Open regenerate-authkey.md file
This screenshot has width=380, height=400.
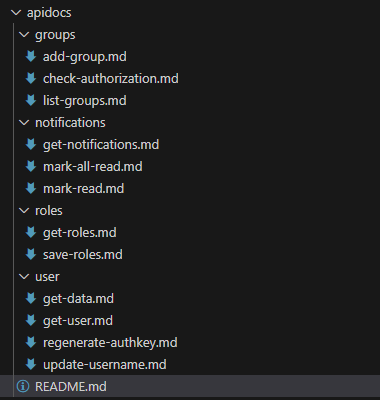110,343
